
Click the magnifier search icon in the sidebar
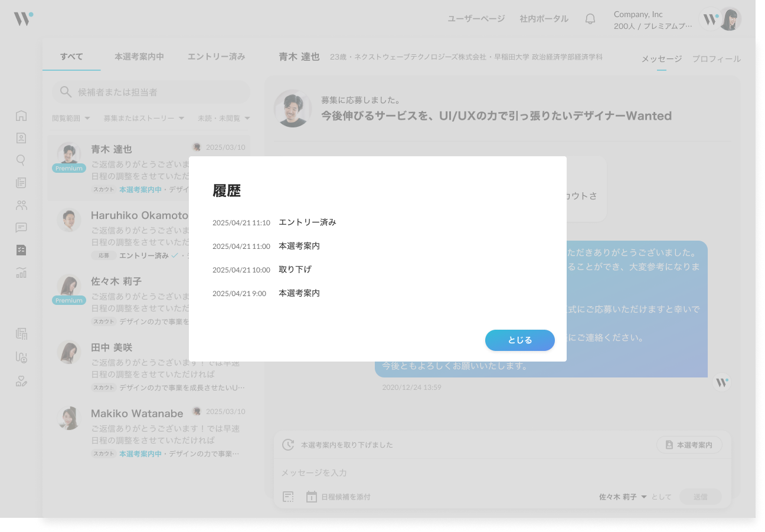pyautogui.click(x=21, y=160)
